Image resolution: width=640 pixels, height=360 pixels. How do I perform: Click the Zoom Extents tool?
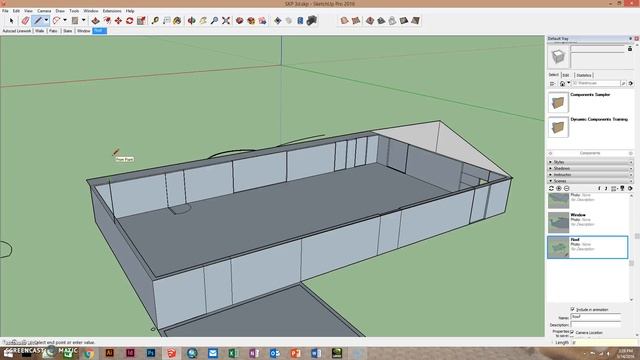(x=226, y=20)
